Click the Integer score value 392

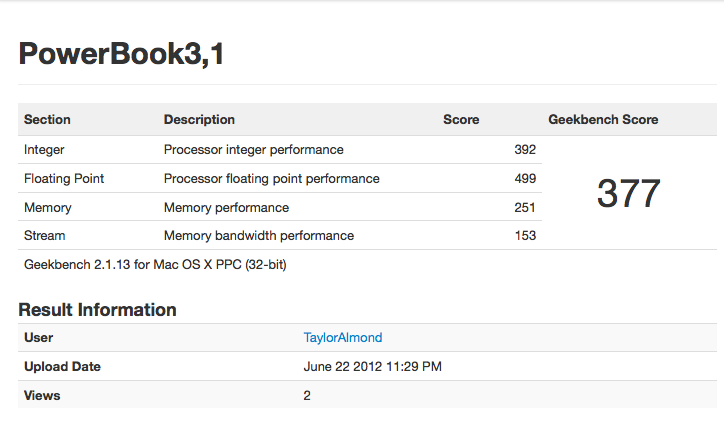525,150
